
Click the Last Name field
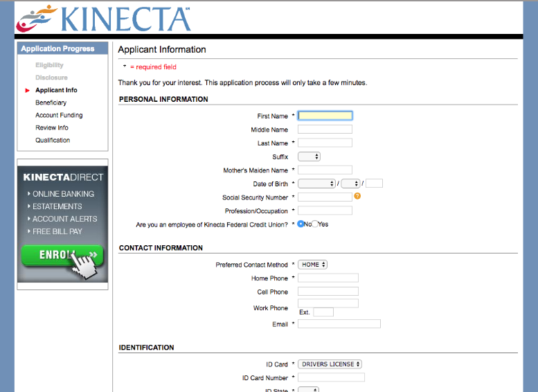325,143
